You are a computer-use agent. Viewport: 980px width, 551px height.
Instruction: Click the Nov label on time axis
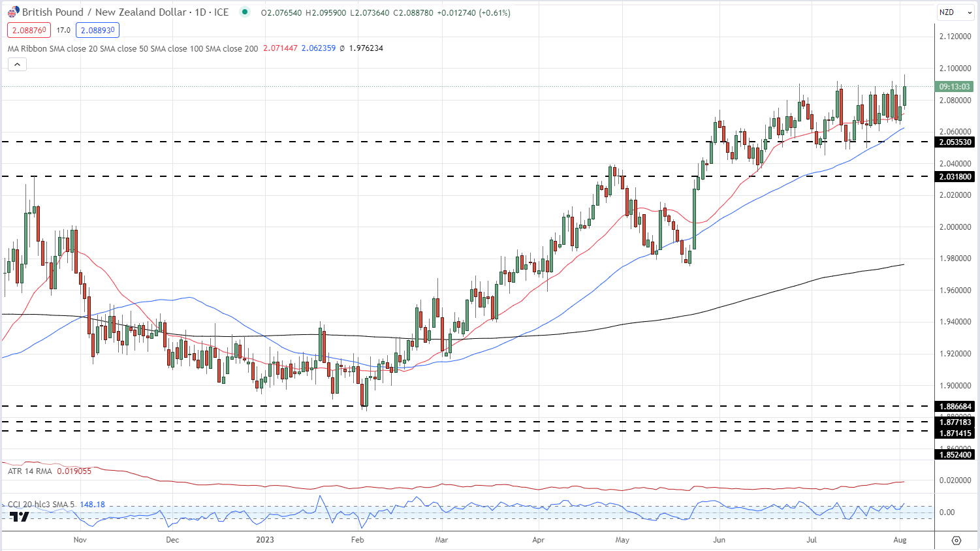pos(80,540)
